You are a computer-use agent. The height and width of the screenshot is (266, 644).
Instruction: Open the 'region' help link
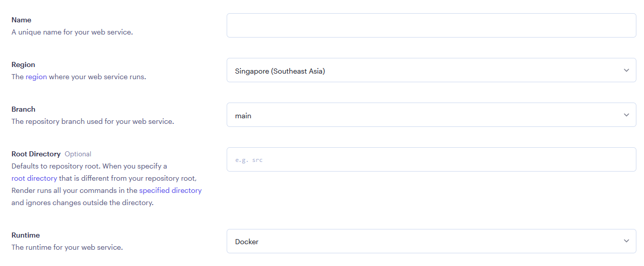coord(36,77)
